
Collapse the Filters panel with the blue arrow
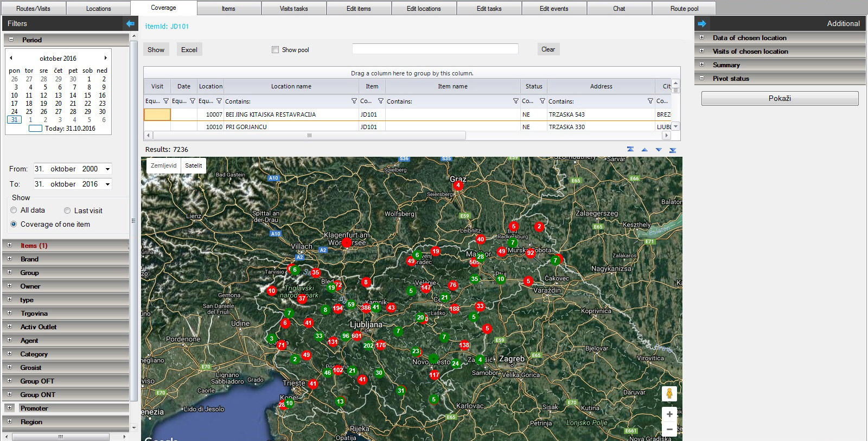click(130, 23)
